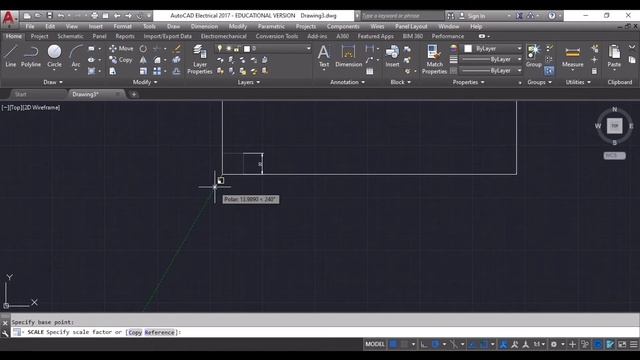Select the Polyline tool

(31, 56)
